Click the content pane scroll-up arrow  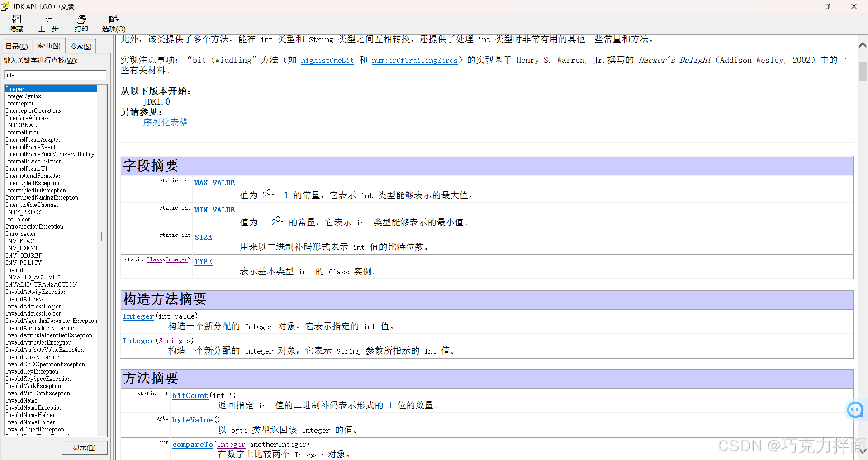click(x=863, y=45)
